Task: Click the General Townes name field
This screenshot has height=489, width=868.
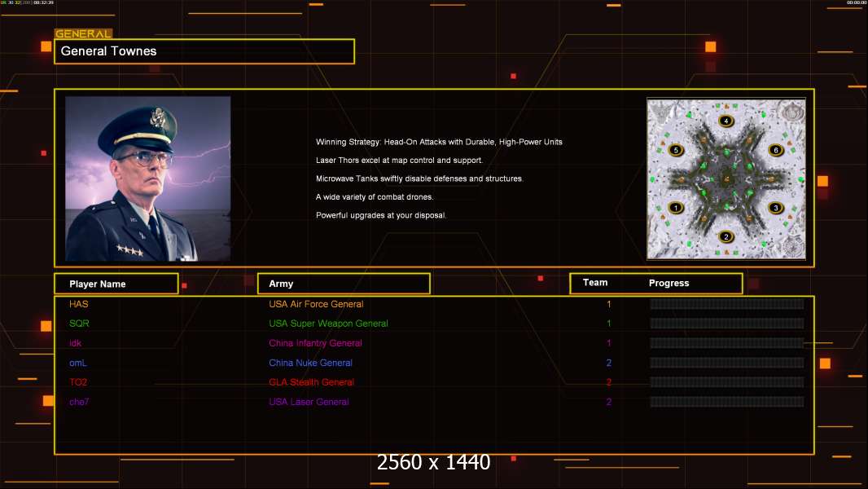Action: pos(204,51)
